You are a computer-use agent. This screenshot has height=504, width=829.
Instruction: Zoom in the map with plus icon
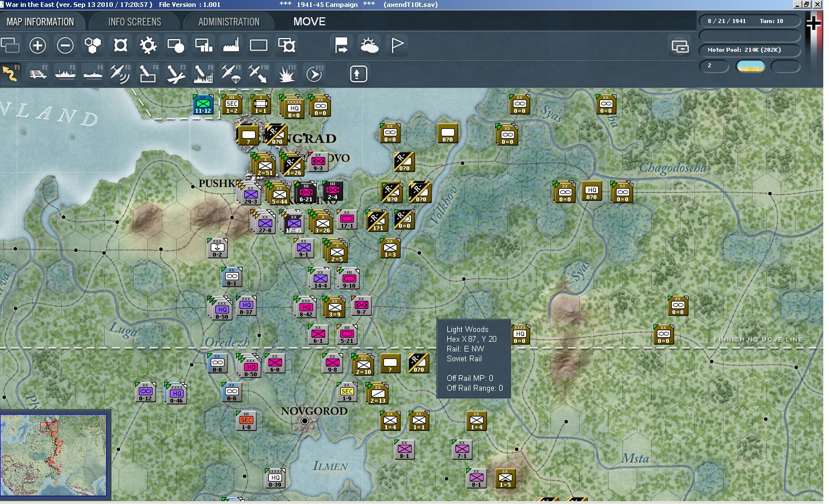pos(37,45)
